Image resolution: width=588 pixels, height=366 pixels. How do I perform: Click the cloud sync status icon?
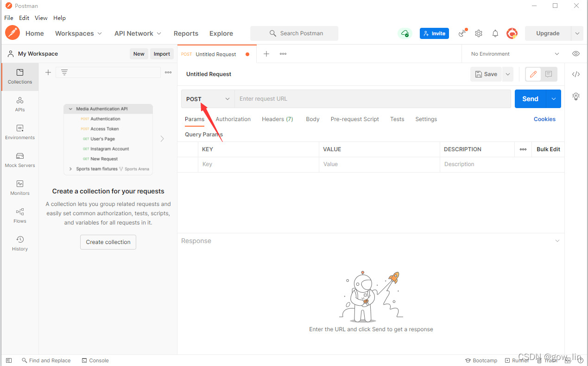pyautogui.click(x=405, y=33)
